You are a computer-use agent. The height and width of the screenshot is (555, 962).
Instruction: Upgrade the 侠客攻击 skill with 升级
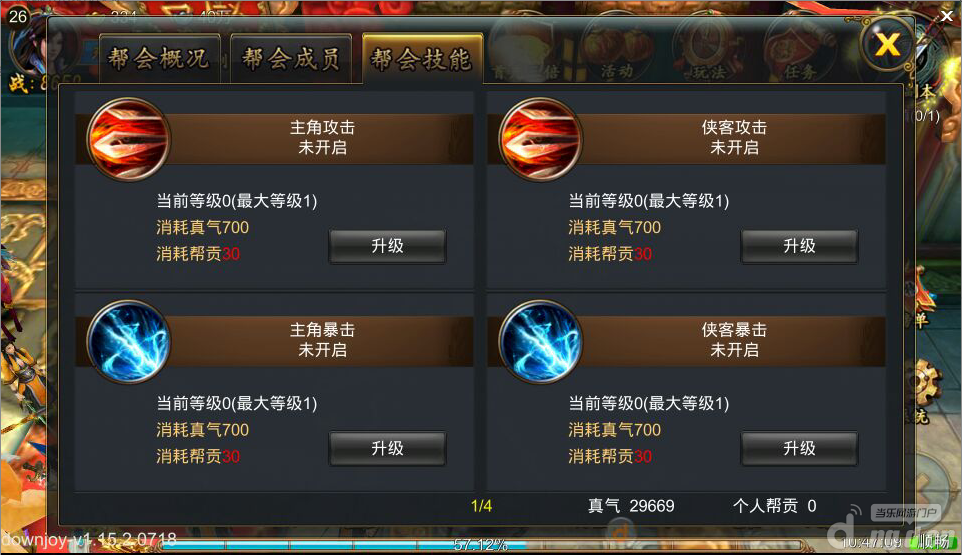(799, 246)
